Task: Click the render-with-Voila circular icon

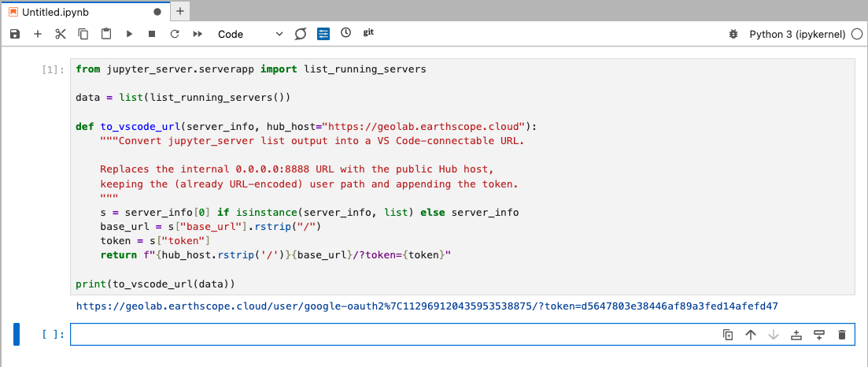Action: [301, 35]
